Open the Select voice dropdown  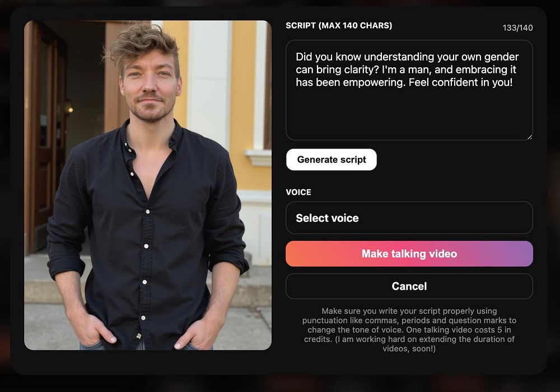click(409, 218)
